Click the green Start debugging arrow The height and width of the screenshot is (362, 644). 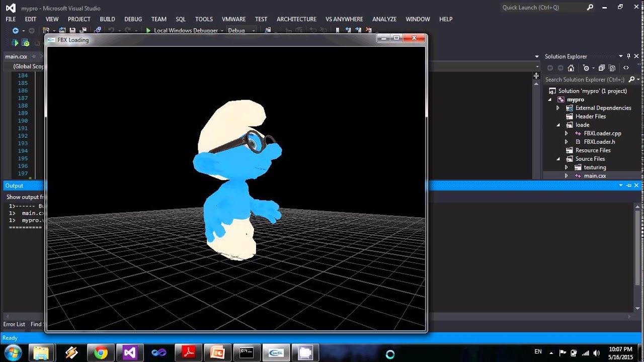pos(148,31)
